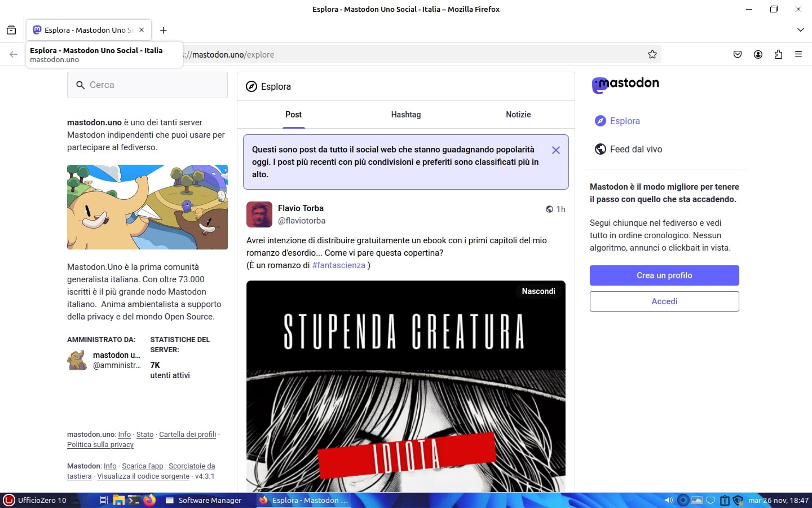Click the 7K utenti attivi statistic

pos(170,370)
